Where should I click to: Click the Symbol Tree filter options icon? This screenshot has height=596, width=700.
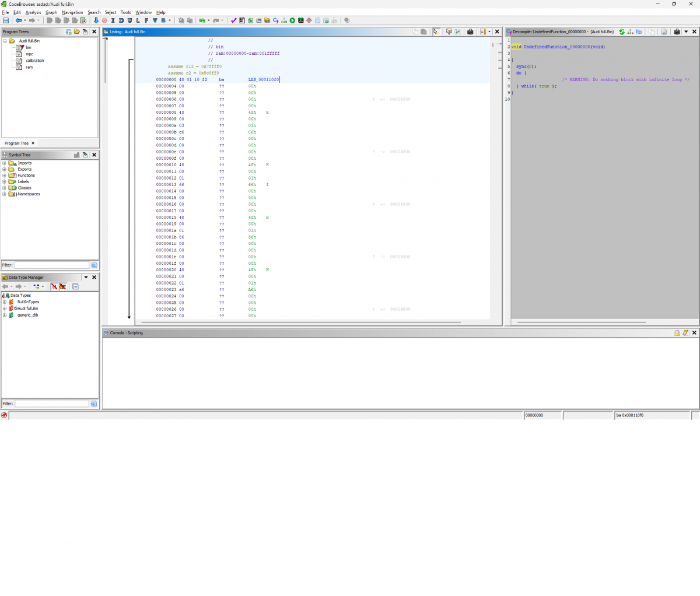(x=94, y=265)
